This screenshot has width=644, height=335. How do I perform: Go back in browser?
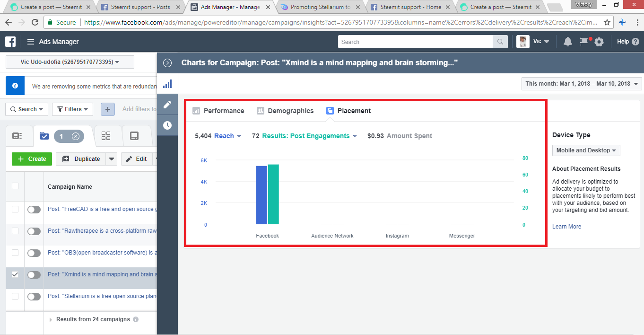[9, 22]
